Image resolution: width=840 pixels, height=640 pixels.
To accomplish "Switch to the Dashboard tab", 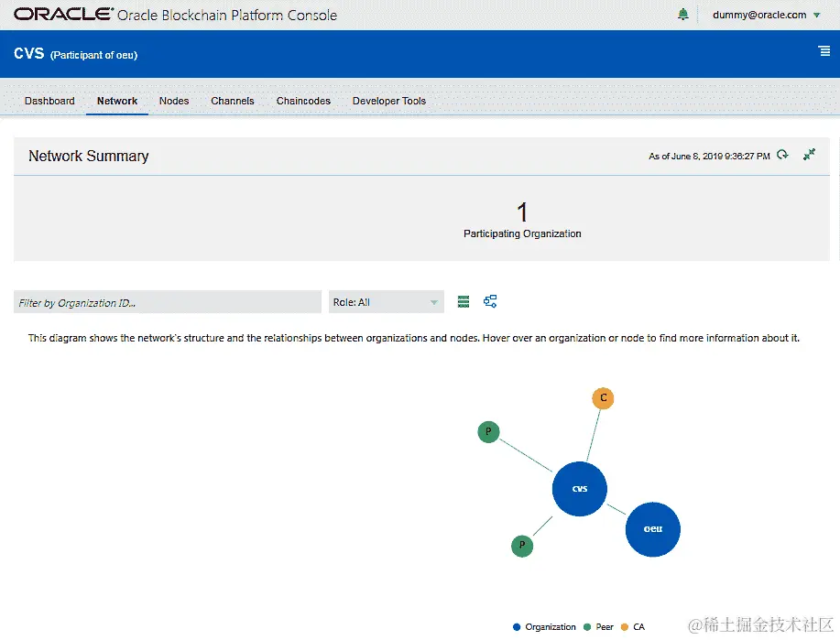I will [x=49, y=101].
